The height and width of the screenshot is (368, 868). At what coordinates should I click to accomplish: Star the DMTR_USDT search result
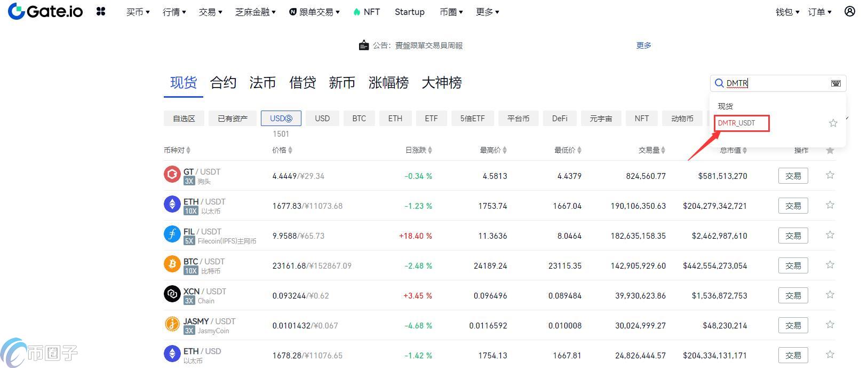point(833,123)
